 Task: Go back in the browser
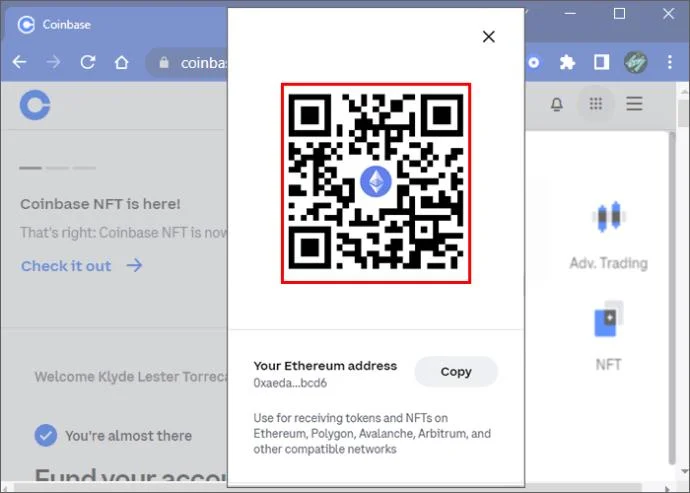[19, 62]
